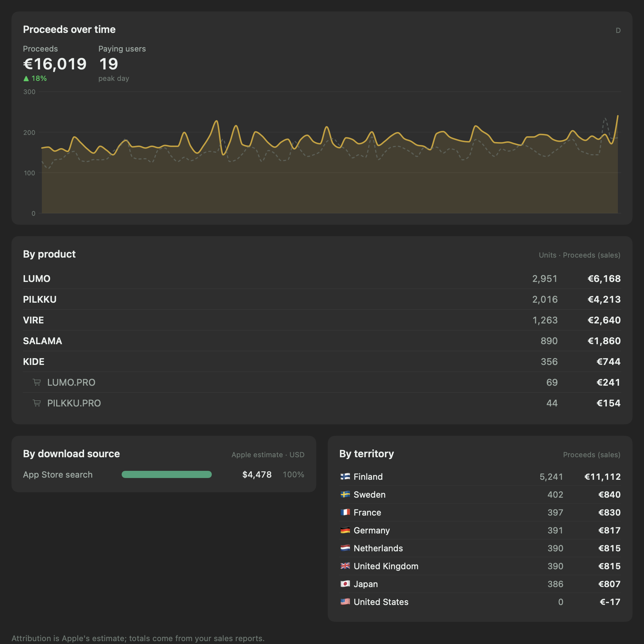Select the VIRE product row

coord(322,320)
